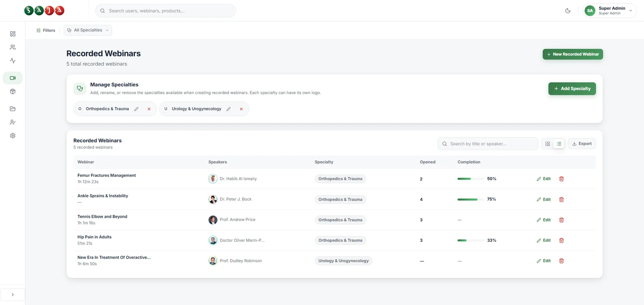Click the top global search field
This screenshot has height=305, width=644.
pyautogui.click(x=166, y=11)
